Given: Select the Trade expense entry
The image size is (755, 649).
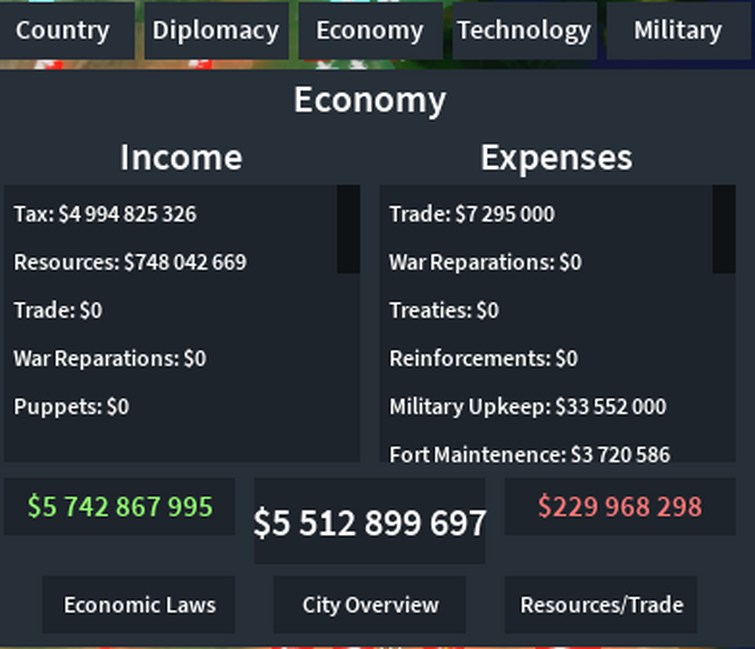Looking at the screenshot, I should (x=471, y=214).
